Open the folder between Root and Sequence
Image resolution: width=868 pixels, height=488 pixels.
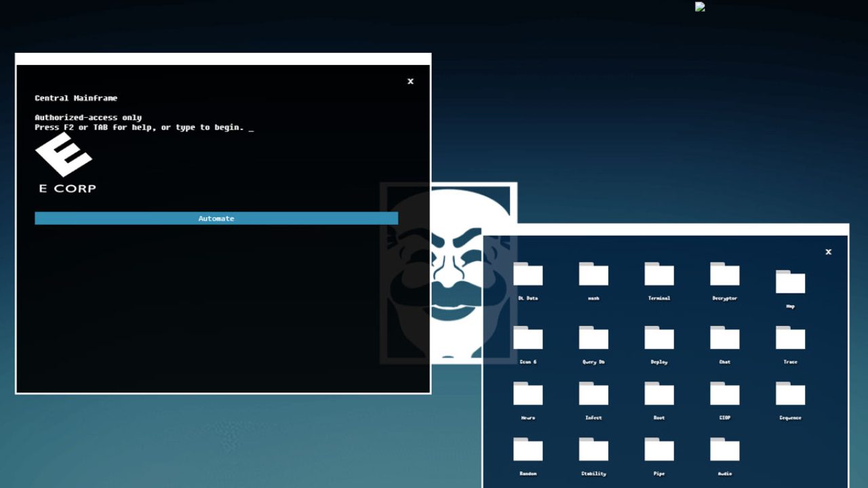click(x=725, y=393)
